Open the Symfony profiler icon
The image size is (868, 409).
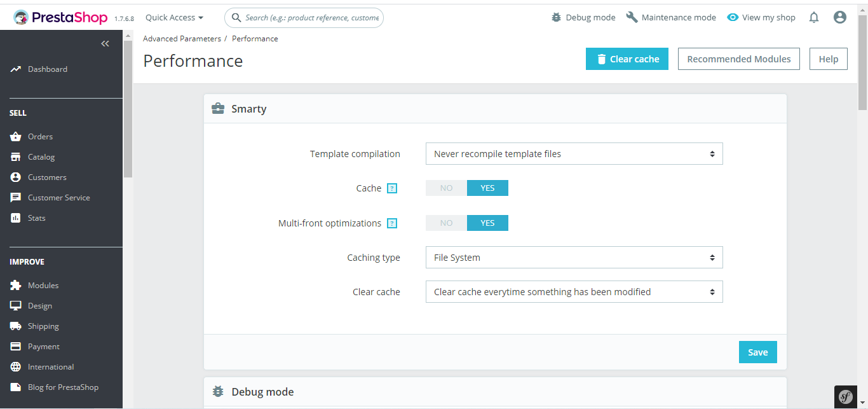pyautogui.click(x=846, y=396)
